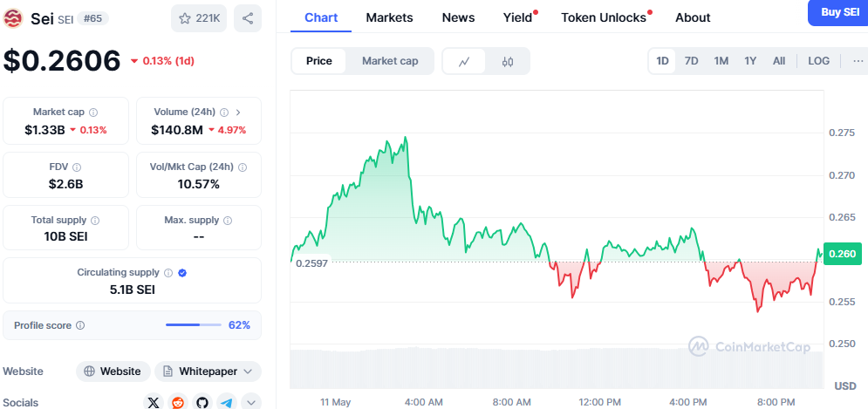The image size is (868, 409).
Task: Add Sei to watchlist star button
Action: click(x=199, y=18)
